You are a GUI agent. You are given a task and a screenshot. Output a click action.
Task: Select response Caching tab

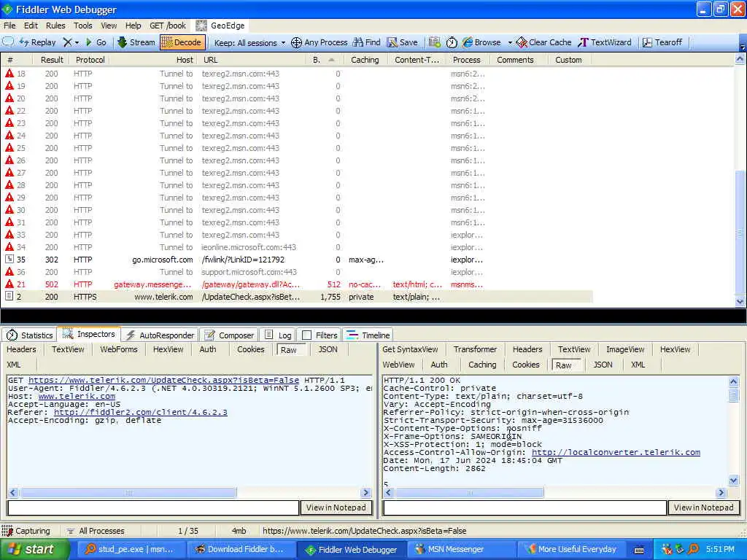tap(482, 365)
